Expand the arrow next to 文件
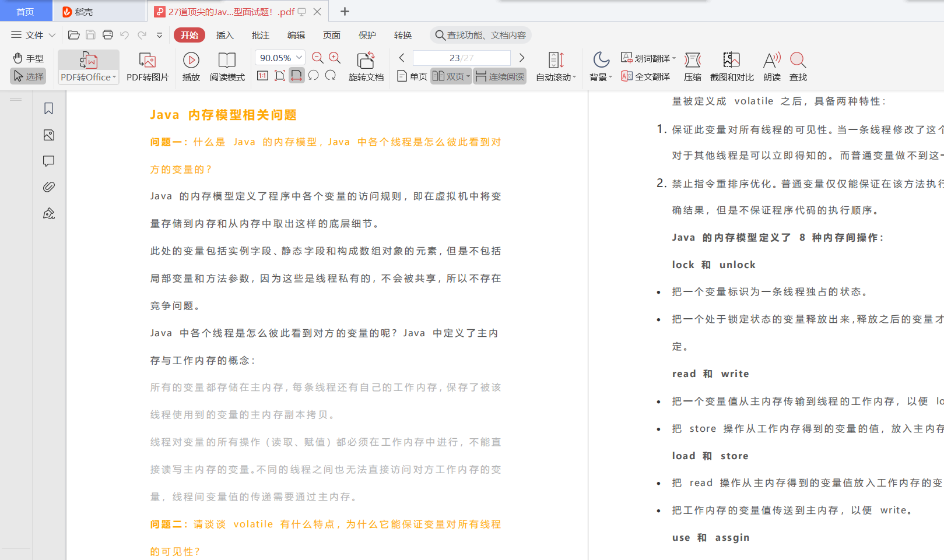 tap(52, 35)
